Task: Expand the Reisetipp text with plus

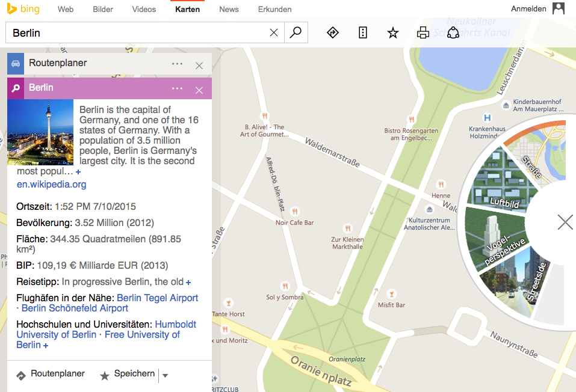Action: coord(188,282)
